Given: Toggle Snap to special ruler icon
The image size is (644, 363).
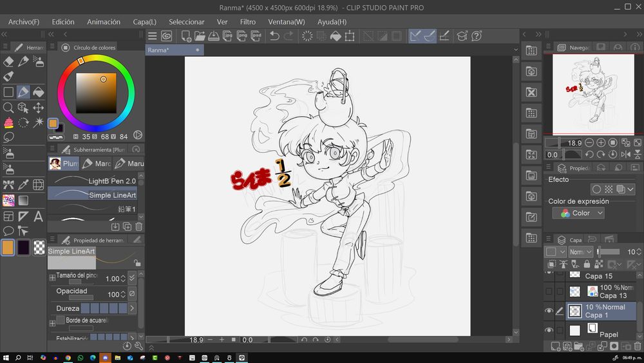Looking at the screenshot, I should coord(430,36).
